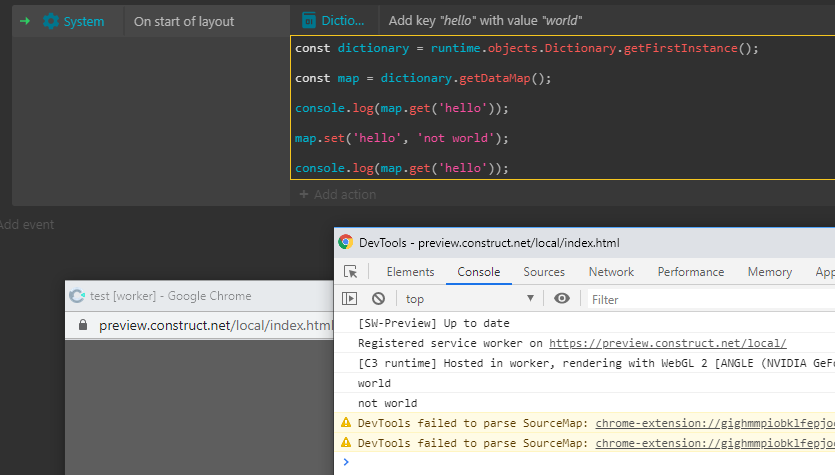Click the console prompt chevron
This screenshot has width=835, height=475.
(x=346, y=462)
